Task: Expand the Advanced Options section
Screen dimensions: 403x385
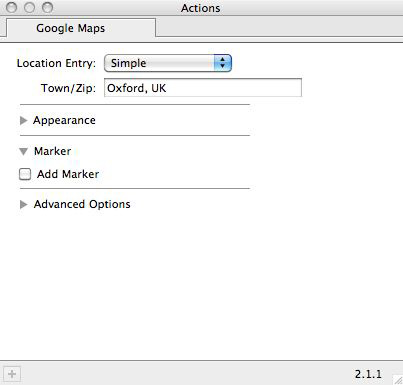Action: (23, 204)
